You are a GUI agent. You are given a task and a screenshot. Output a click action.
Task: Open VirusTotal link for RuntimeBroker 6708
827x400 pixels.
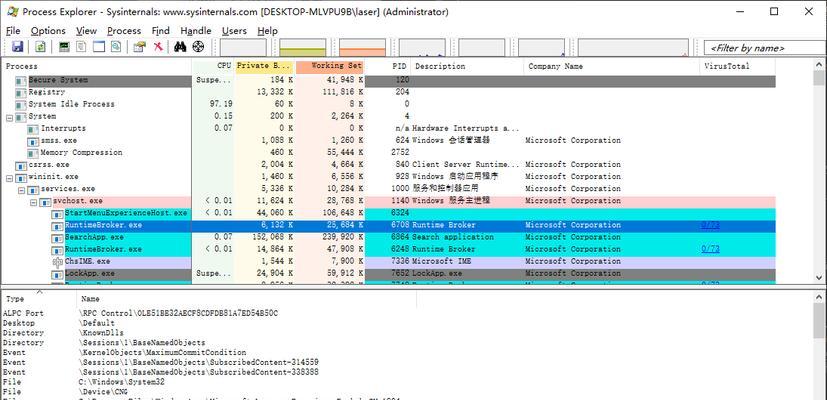tap(710, 225)
